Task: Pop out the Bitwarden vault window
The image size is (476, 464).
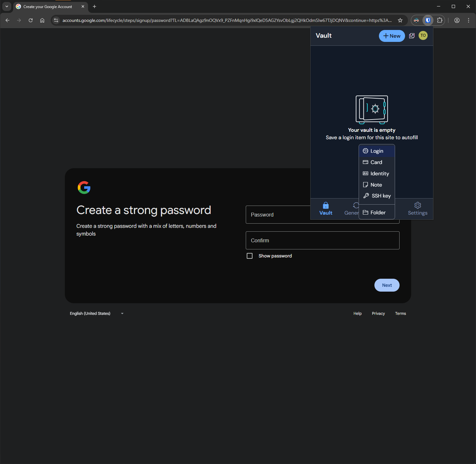Action: click(x=412, y=36)
